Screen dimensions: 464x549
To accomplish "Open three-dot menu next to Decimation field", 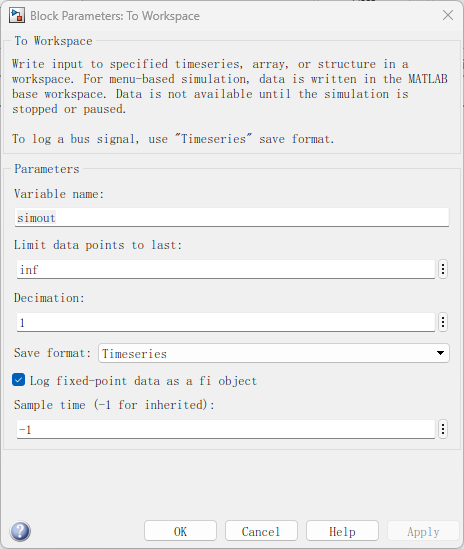I will coord(443,322).
